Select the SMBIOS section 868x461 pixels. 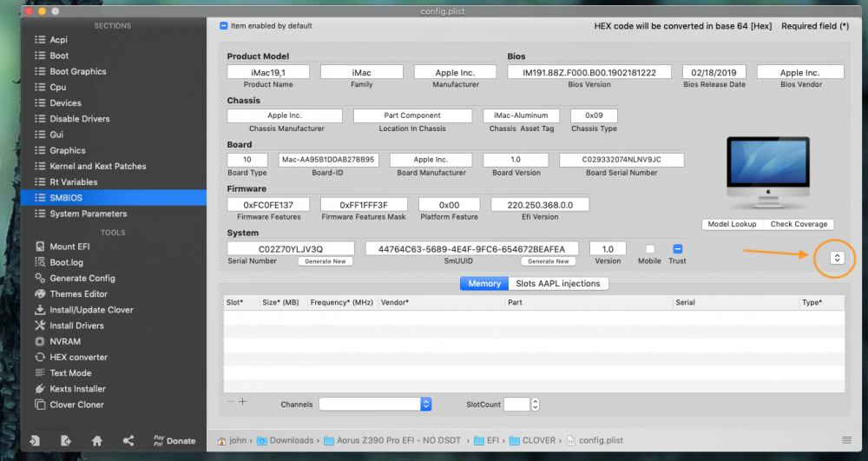point(113,198)
